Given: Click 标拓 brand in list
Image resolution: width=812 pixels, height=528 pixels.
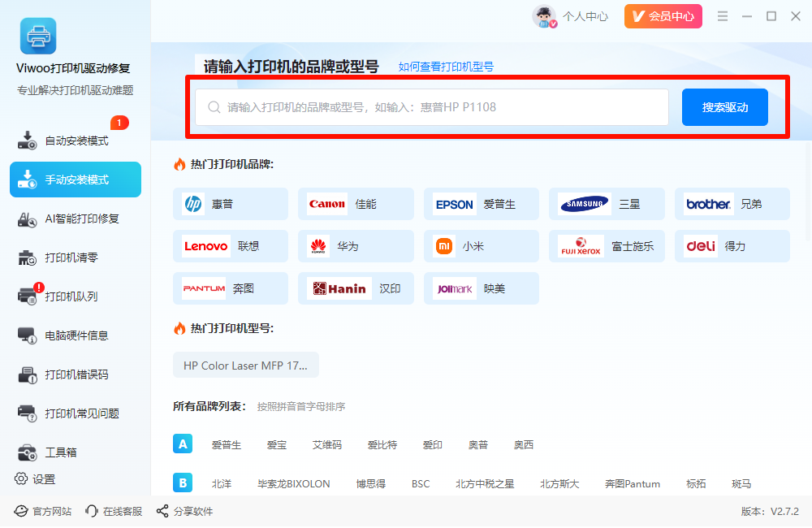Looking at the screenshot, I should tap(696, 483).
